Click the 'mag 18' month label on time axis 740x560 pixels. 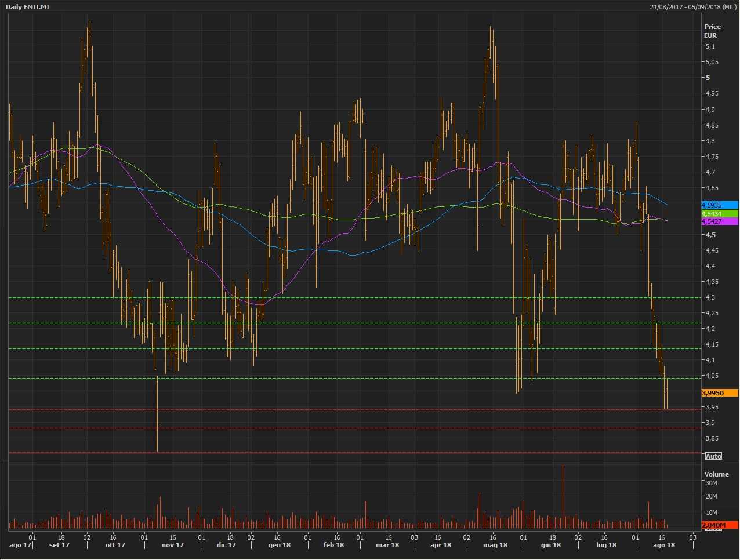click(x=495, y=545)
